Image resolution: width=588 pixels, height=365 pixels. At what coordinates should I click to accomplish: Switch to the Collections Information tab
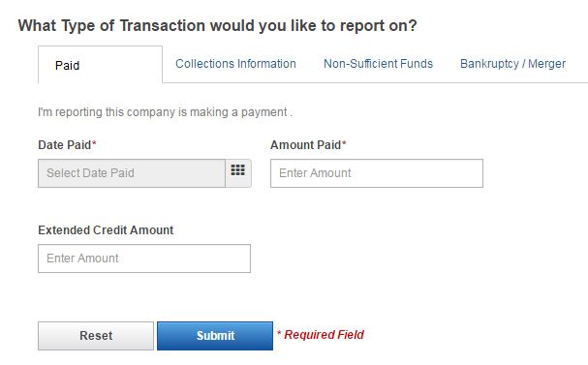(235, 64)
